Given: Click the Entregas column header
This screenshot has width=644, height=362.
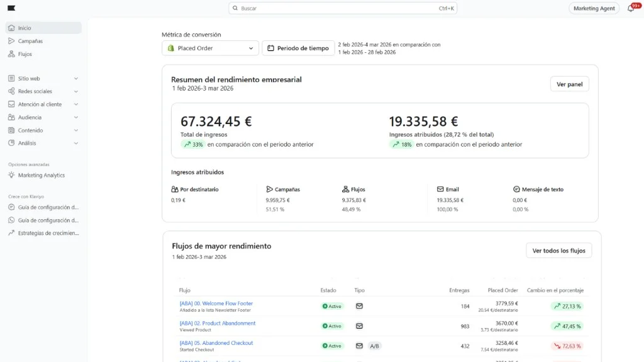Looking at the screenshot, I should [459, 290].
